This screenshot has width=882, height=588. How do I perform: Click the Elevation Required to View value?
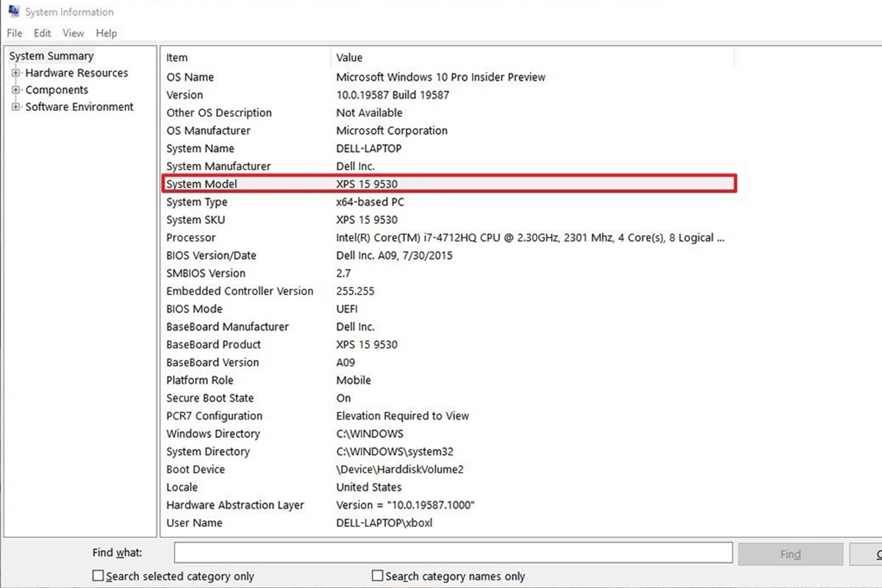pyautogui.click(x=402, y=416)
